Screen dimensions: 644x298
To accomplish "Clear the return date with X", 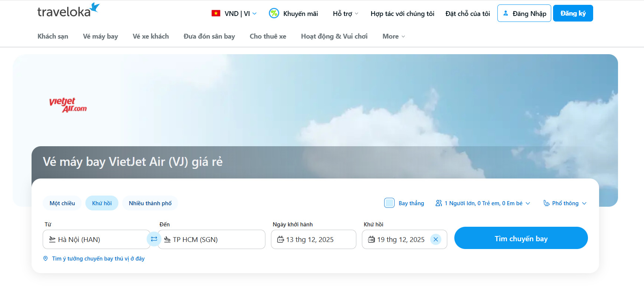I will point(436,239).
